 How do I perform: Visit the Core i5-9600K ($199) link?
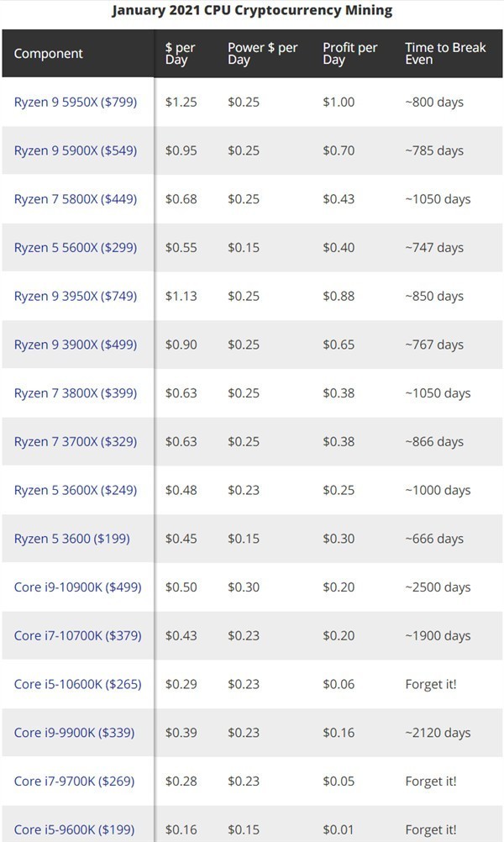point(74,830)
